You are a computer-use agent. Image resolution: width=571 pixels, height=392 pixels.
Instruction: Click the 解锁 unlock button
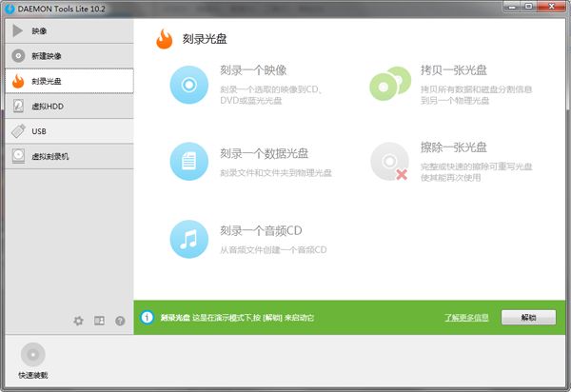[x=528, y=318]
